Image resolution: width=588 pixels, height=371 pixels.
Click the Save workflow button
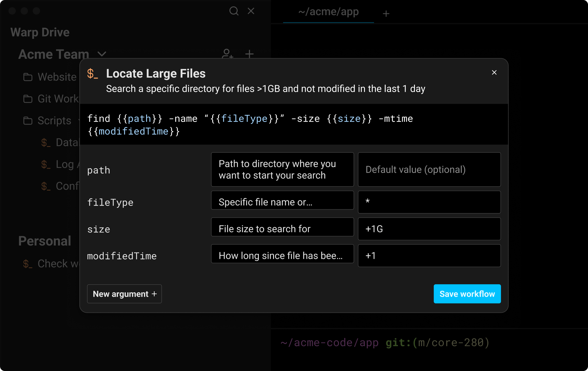click(x=467, y=294)
